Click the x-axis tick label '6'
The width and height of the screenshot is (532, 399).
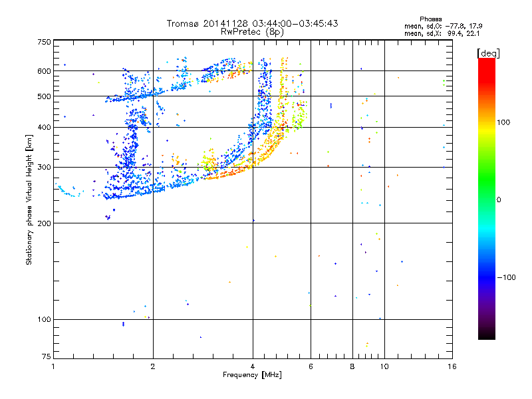311,366
